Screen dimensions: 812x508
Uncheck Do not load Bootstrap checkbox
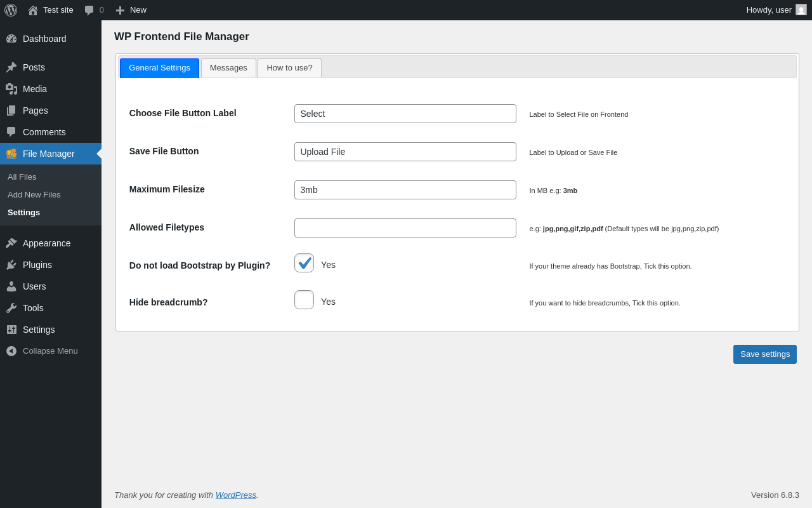tap(304, 263)
